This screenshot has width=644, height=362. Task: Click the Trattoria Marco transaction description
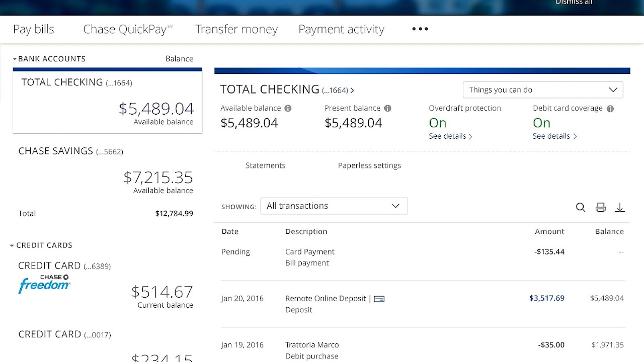[312, 345]
